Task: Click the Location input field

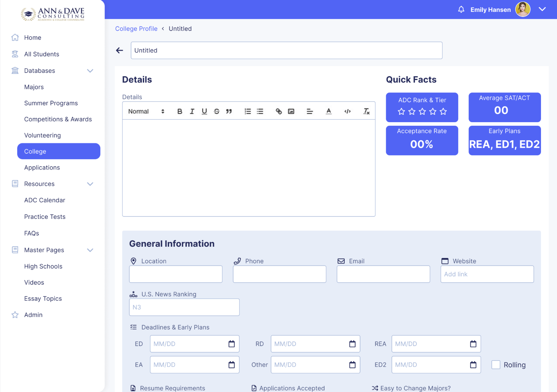Action: pyautogui.click(x=176, y=274)
